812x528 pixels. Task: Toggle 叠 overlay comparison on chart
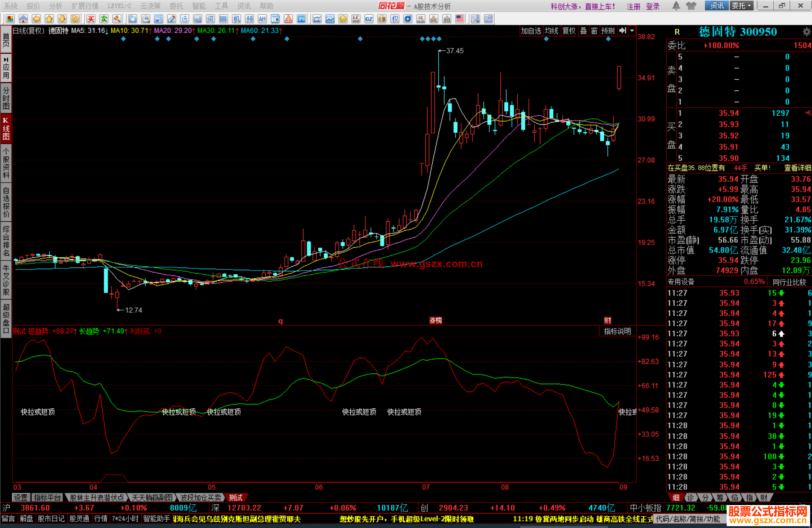583,31
